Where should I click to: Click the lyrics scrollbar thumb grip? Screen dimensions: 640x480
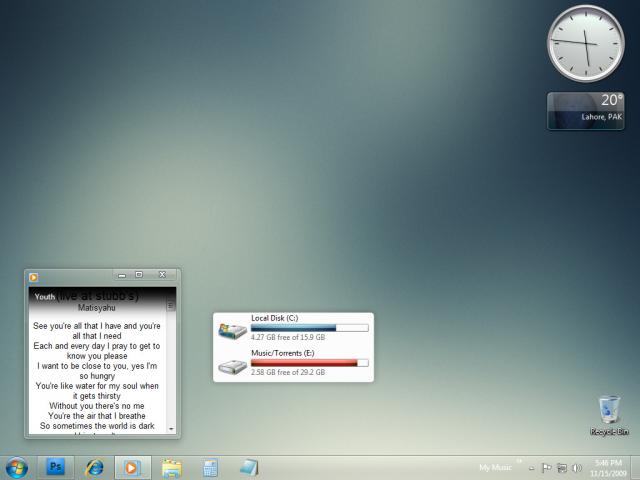171,306
